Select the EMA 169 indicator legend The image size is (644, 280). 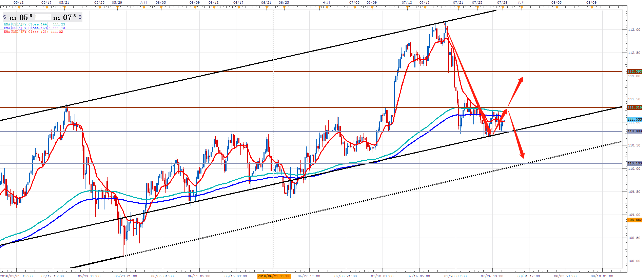pyautogui.click(x=34, y=28)
